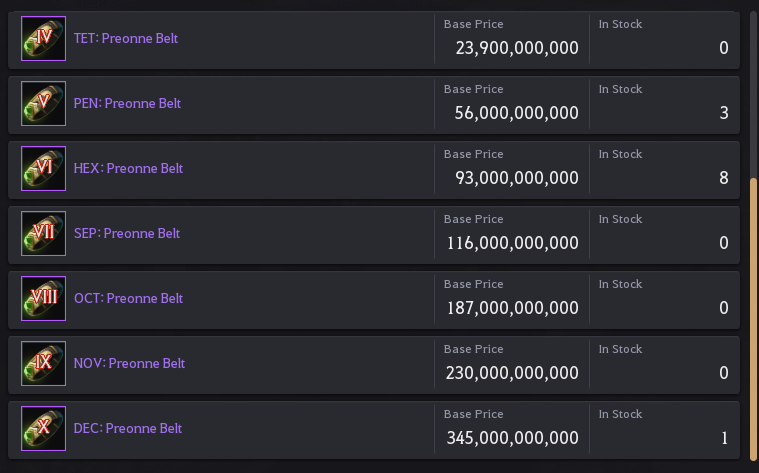Image resolution: width=759 pixels, height=473 pixels.
Task: Select the HEX: Preonne Belt name
Action: click(x=128, y=168)
